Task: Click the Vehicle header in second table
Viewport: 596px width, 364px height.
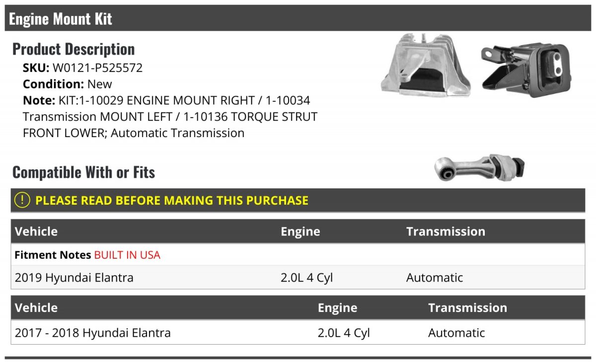Action: (36, 307)
